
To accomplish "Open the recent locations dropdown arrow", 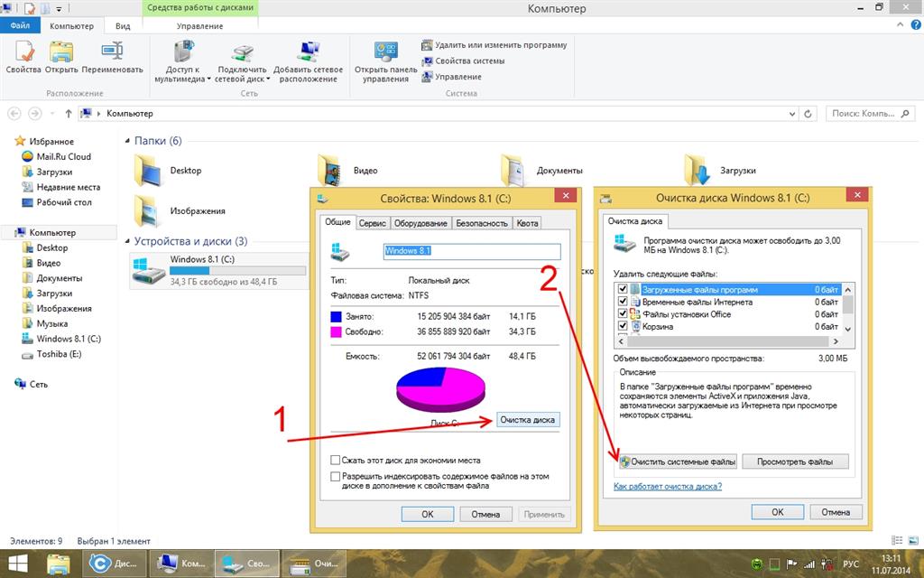I will (x=51, y=114).
